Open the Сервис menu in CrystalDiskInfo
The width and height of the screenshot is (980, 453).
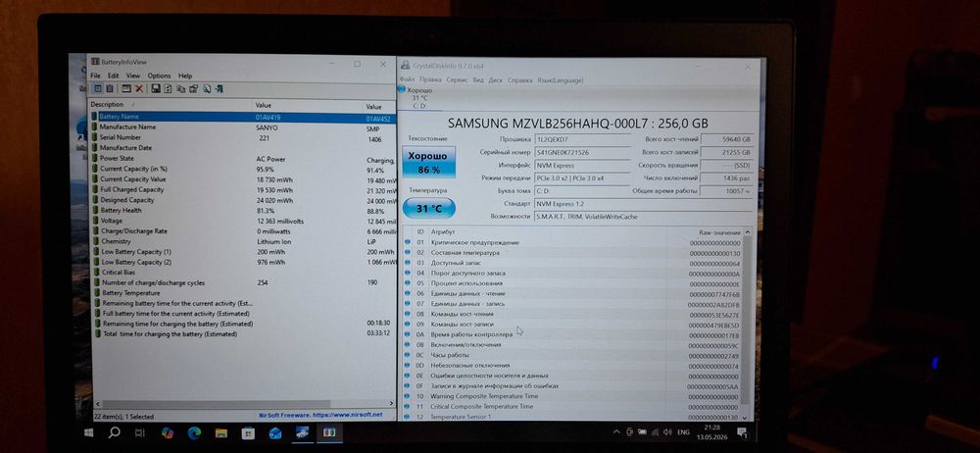tap(458, 80)
